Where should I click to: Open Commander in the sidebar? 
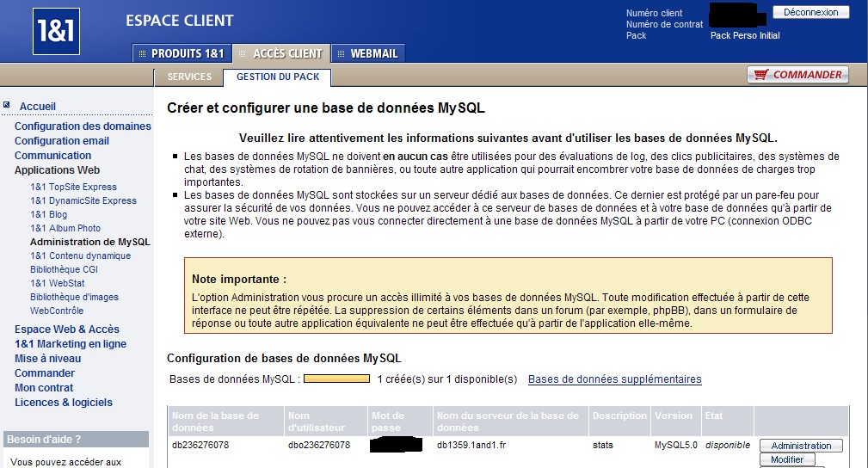(x=44, y=373)
